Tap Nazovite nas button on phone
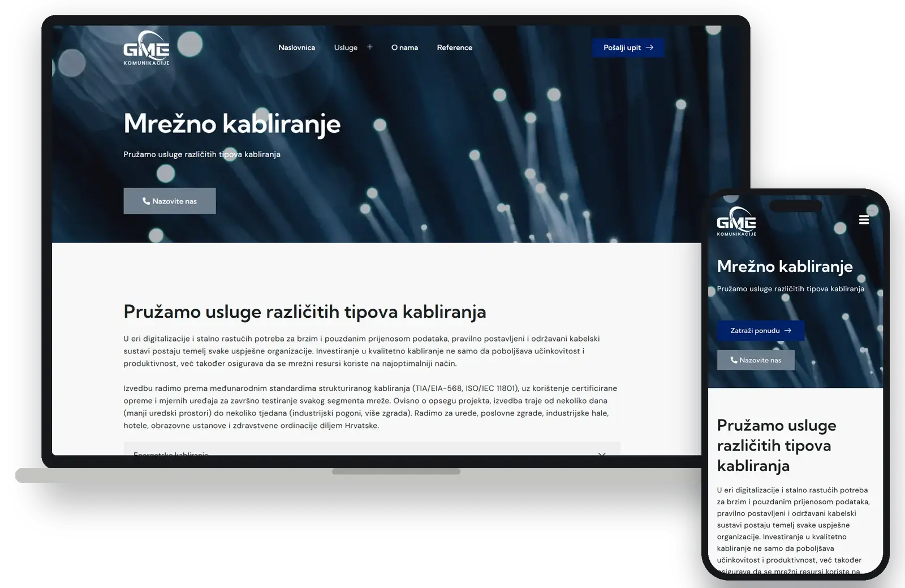The image size is (905, 588). (x=756, y=360)
